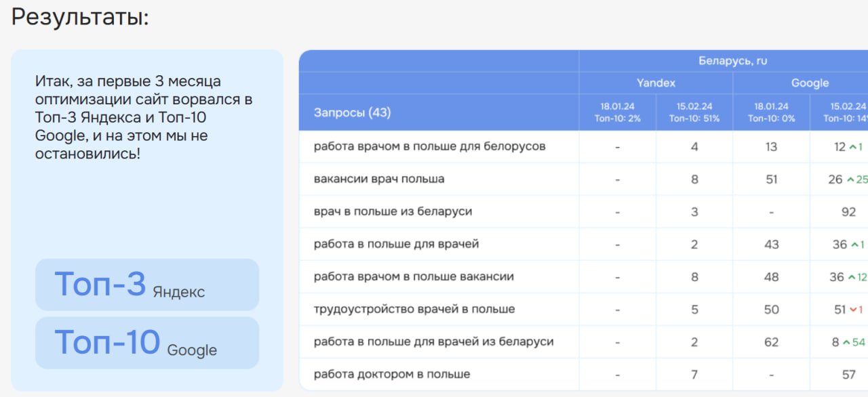Click the 'Запросы (43)' column header
868x397 pixels.
pyautogui.click(x=352, y=112)
